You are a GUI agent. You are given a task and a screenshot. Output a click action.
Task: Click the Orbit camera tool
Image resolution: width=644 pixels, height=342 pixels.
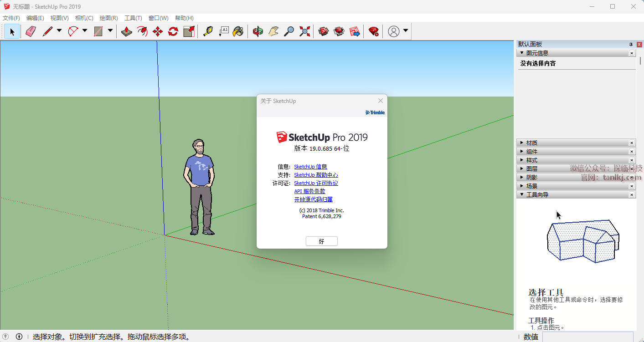258,31
